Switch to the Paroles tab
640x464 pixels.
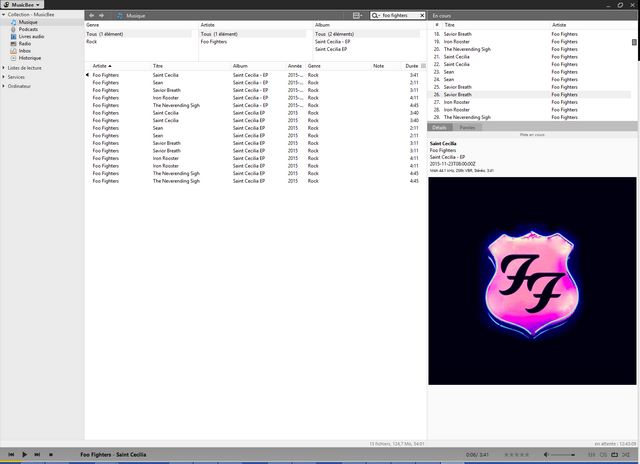click(467, 128)
